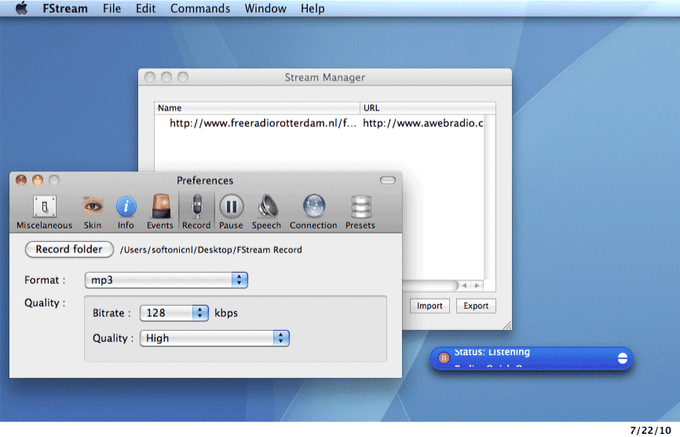The width and height of the screenshot is (680, 437).
Task: Open the Apple menu
Action: pyautogui.click(x=21, y=8)
